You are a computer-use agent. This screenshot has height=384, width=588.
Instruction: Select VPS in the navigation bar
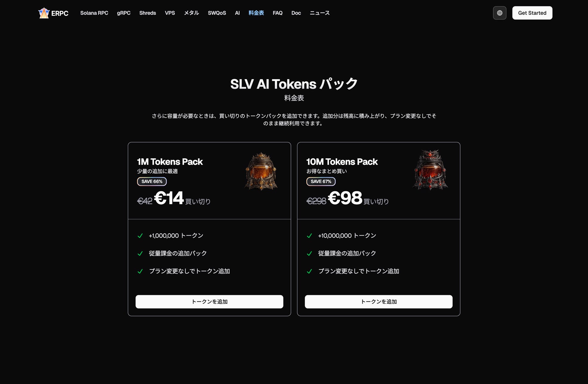(x=170, y=13)
